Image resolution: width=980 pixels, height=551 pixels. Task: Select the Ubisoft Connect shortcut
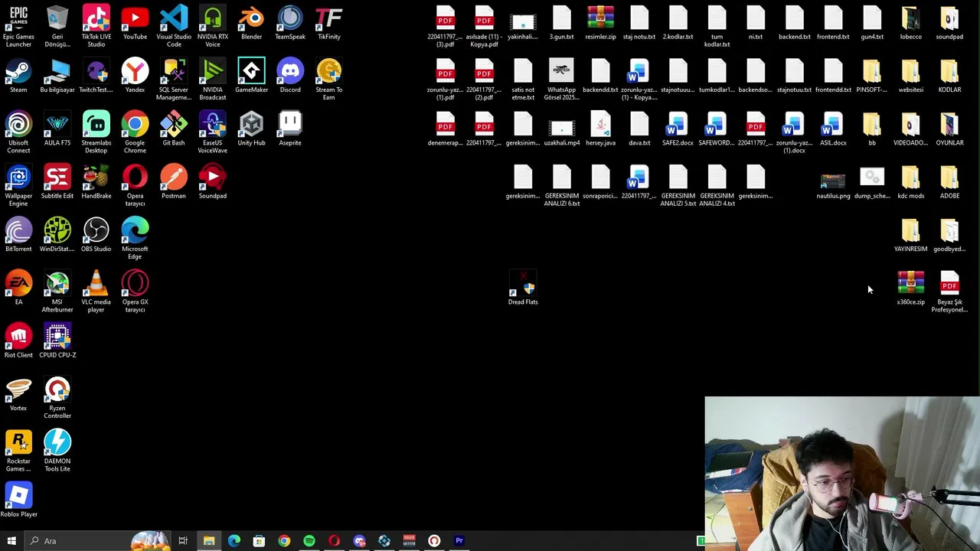click(18, 132)
